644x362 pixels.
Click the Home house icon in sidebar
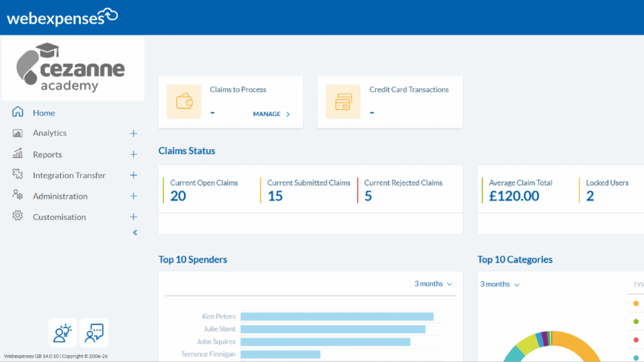tap(18, 112)
